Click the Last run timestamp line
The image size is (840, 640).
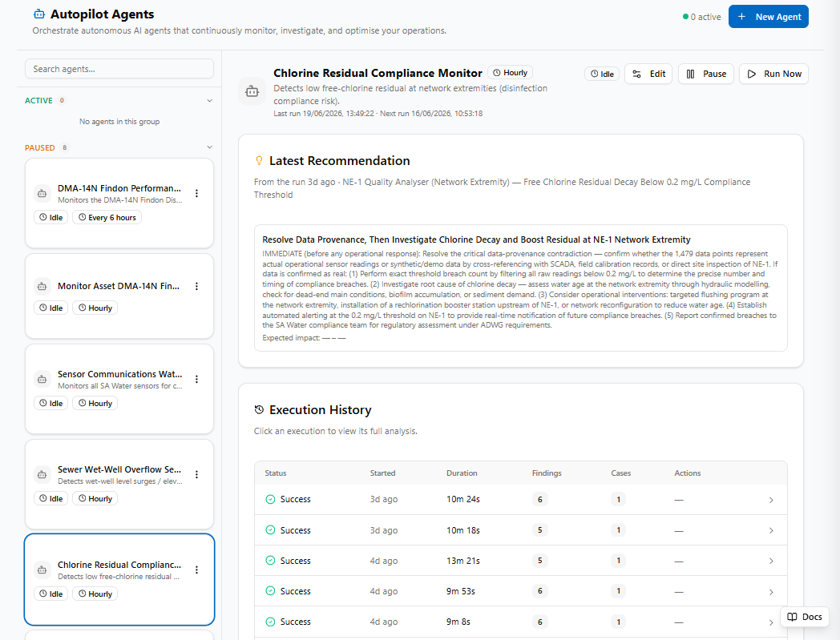pos(378,114)
